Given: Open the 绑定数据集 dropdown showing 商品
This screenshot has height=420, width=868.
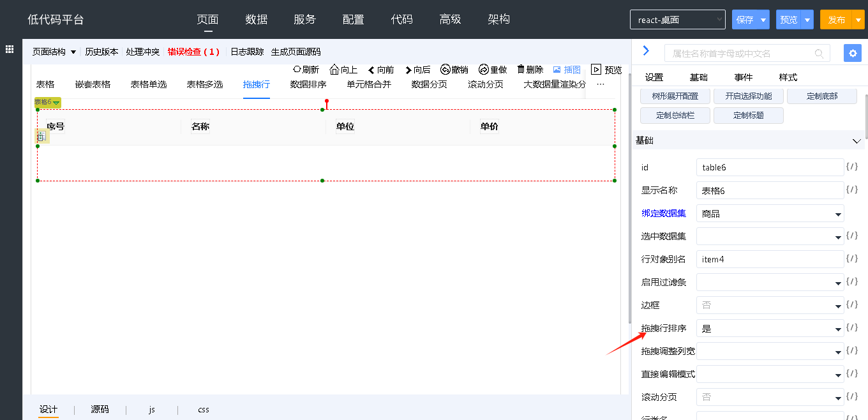Looking at the screenshot, I should coord(770,214).
